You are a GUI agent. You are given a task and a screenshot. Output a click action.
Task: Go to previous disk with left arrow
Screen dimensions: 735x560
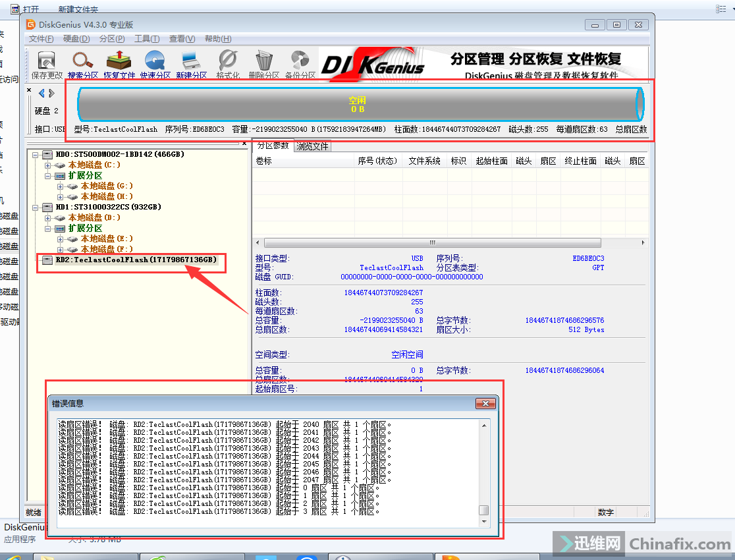[x=41, y=93]
